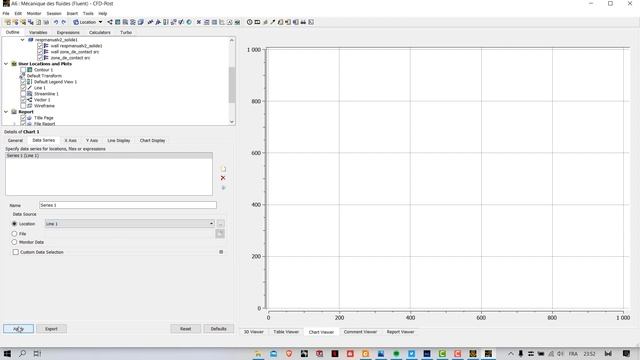Collapse the respmanualv2_solide1 tree node

(22, 40)
